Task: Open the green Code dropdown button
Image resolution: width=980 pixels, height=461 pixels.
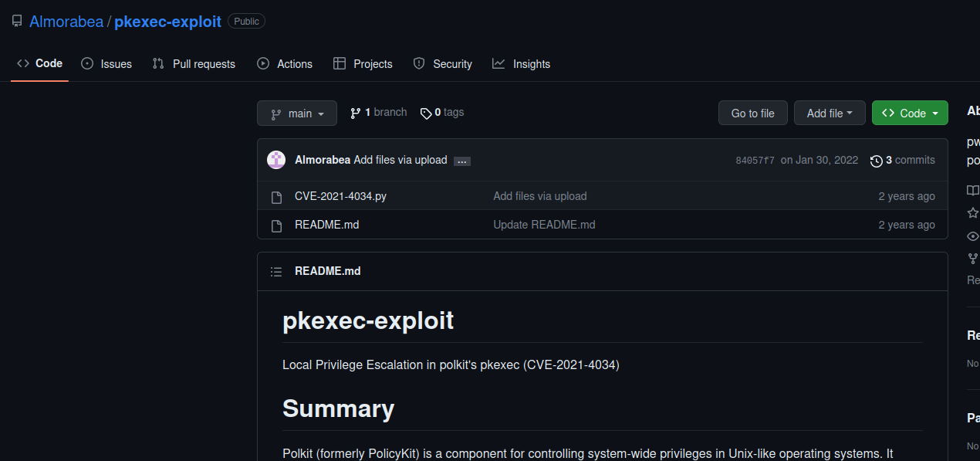Action: coord(910,114)
